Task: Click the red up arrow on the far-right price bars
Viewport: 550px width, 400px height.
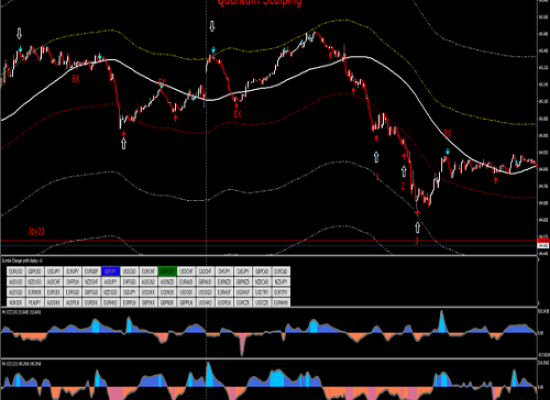Action: point(496,180)
